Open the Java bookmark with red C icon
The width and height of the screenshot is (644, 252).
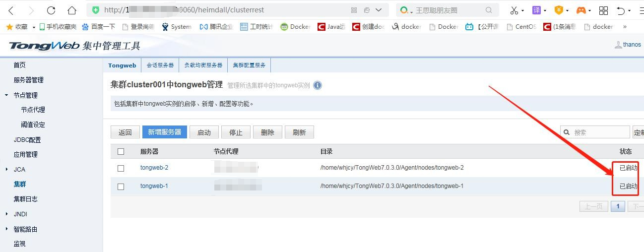coord(331,27)
